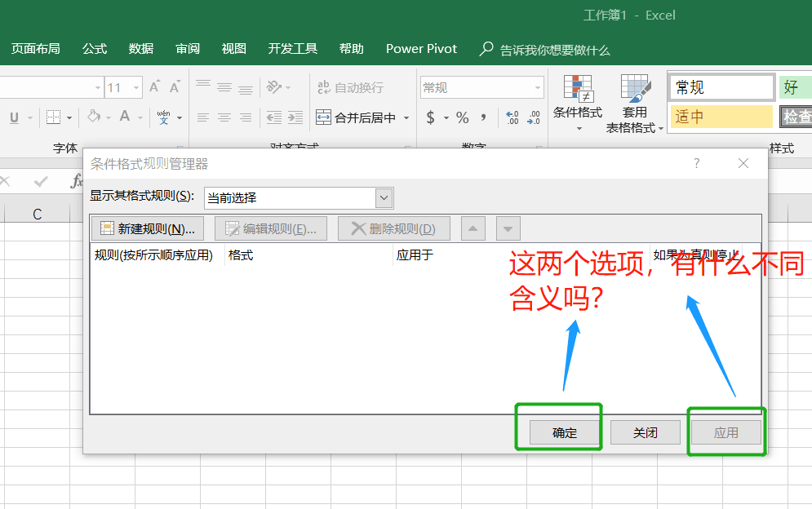
Task: Open 套用表格格式 table format gallery
Action: coord(635,104)
